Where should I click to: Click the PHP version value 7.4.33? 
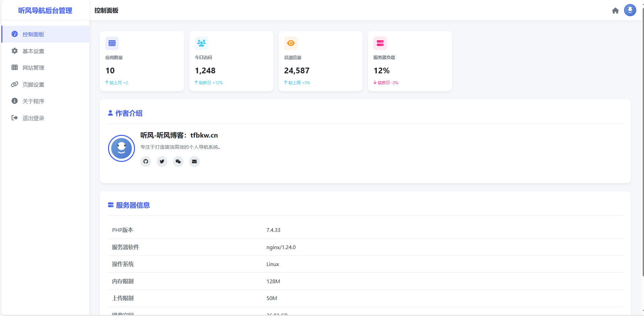(x=273, y=230)
